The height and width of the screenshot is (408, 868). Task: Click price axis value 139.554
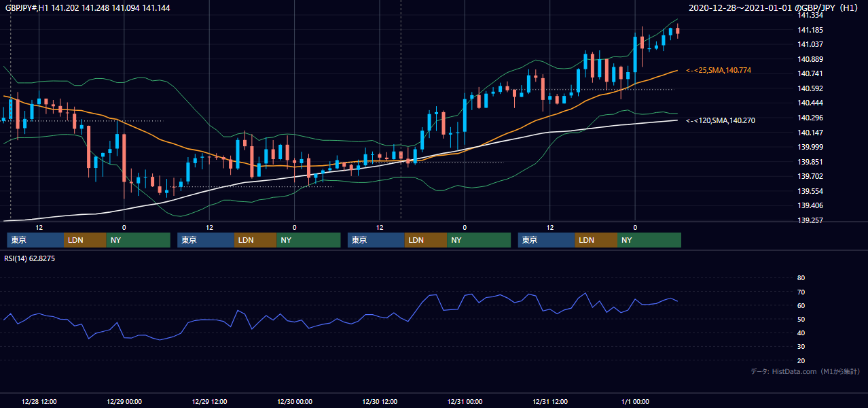[811, 191]
